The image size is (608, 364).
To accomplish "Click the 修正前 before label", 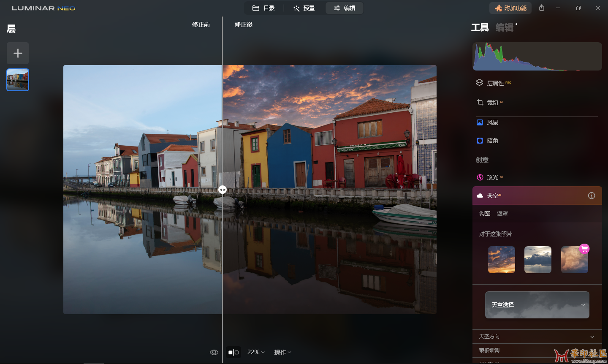I will 201,24.
